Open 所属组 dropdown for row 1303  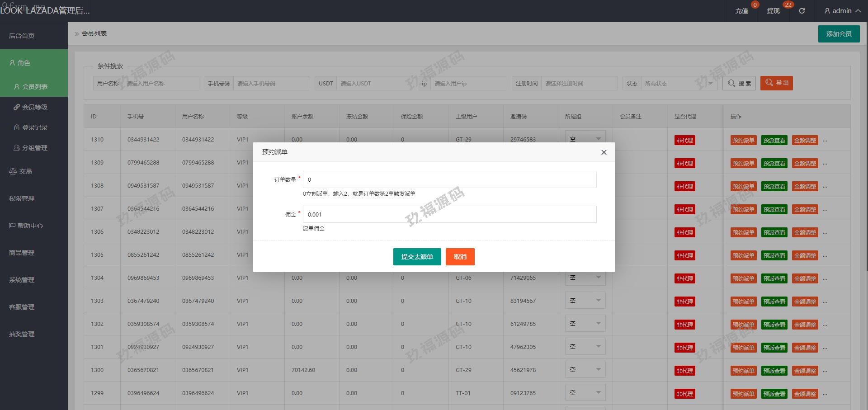point(585,301)
